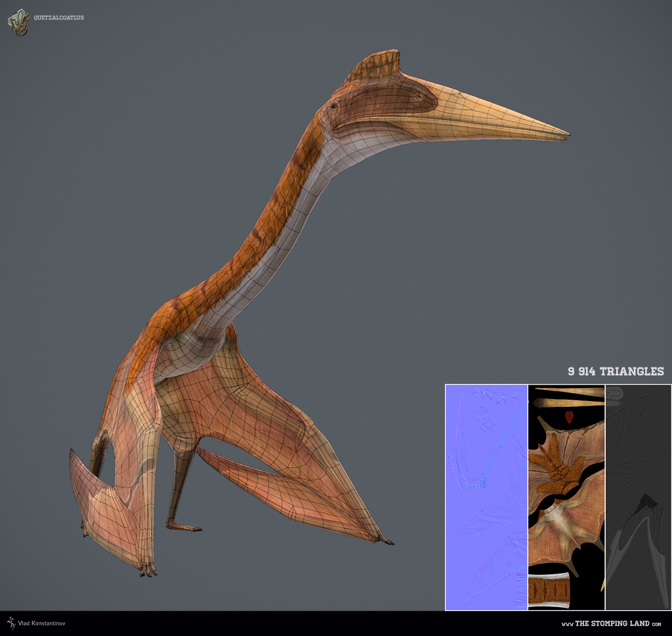672x636 pixels.
Task: Click the QUETZALCOATLUS title text
Action: pyautogui.click(x=58, y=18)
